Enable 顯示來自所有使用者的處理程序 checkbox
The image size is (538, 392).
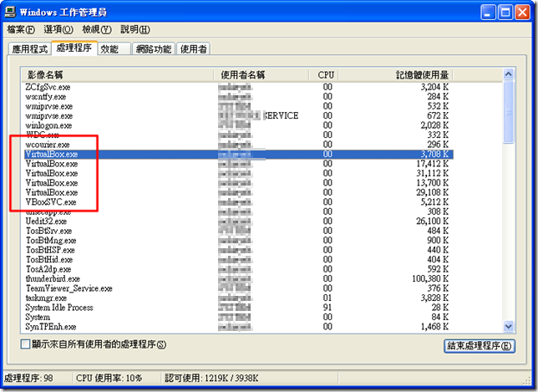point(25,344)
